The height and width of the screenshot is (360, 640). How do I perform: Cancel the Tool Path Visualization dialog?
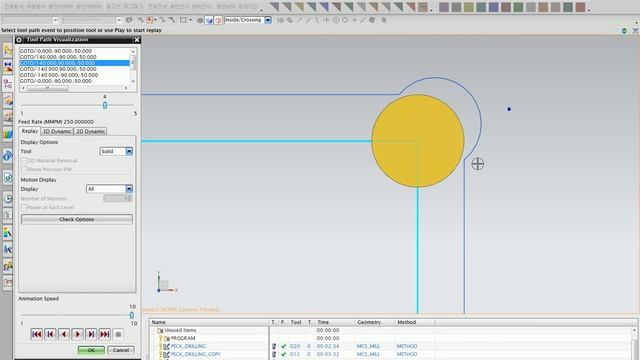coord(121,350)
